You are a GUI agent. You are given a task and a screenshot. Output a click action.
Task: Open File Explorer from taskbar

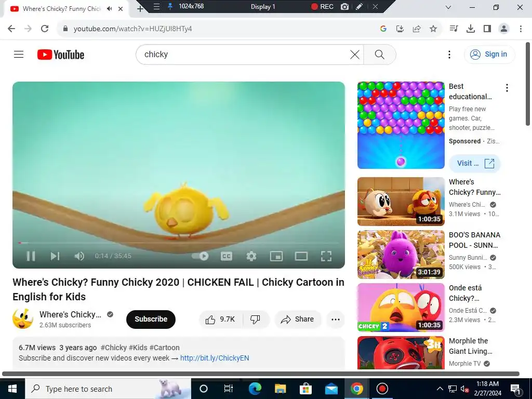(x=280, y=389)
